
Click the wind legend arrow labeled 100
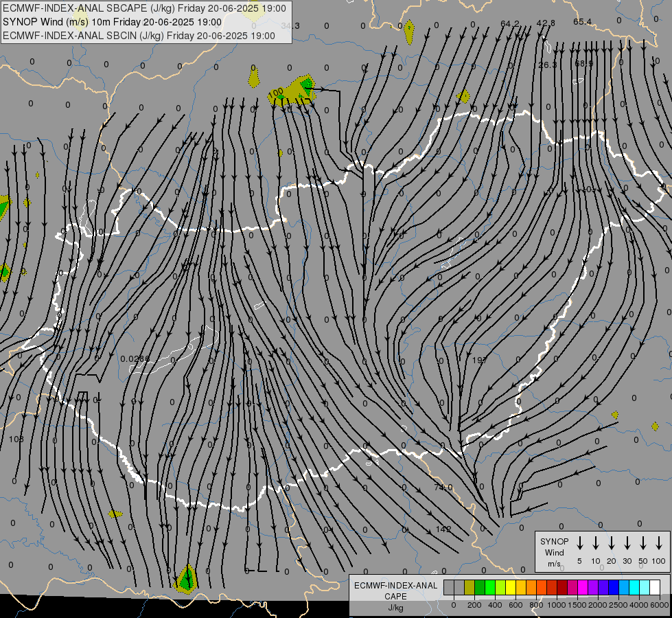click(659, 542)
